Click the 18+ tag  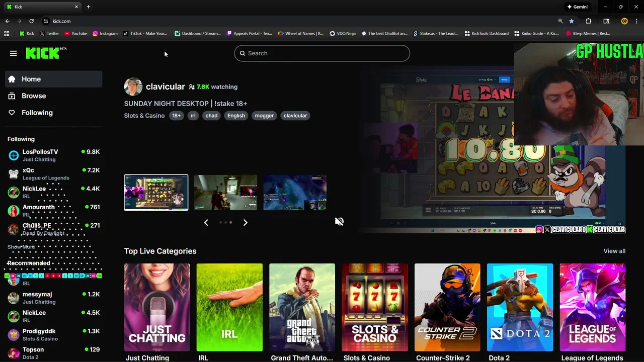pyautogui.click(x=176, y=116)
